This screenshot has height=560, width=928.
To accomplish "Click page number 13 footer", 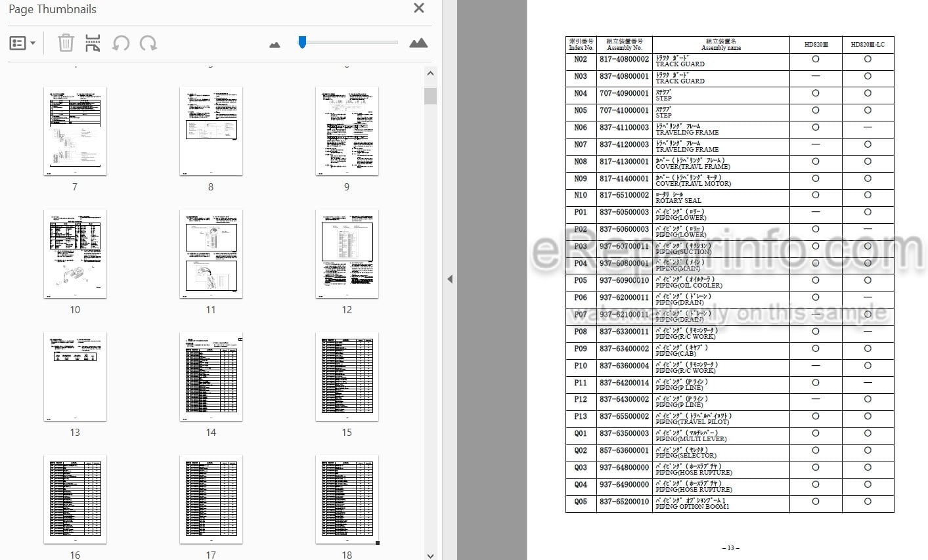I will (730, 548).
